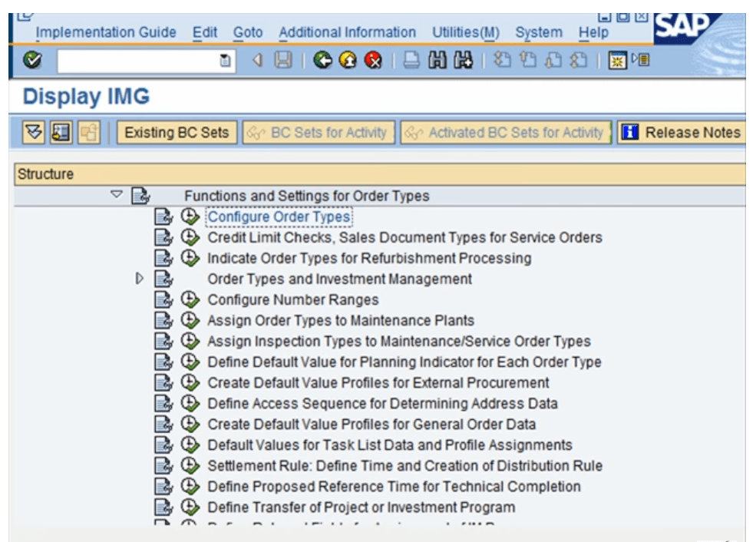Viewport: 756px width, 542px height.
Task: Collapse Functions and Settings for Order Types
Action: [x=115, y=194]
